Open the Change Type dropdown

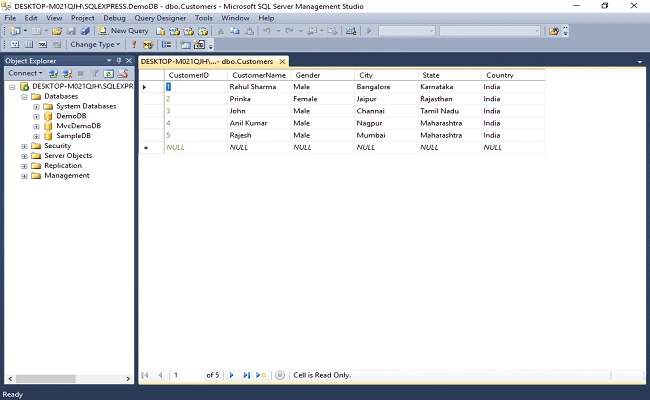95,44
